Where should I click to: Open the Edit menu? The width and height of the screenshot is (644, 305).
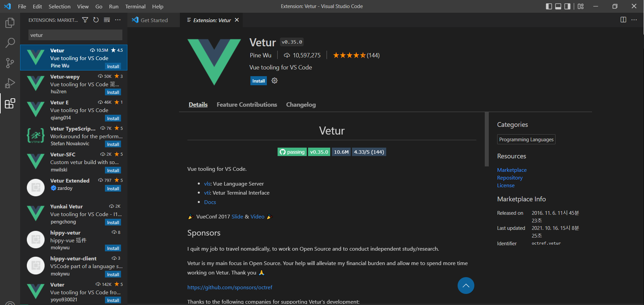pos(37,6)
